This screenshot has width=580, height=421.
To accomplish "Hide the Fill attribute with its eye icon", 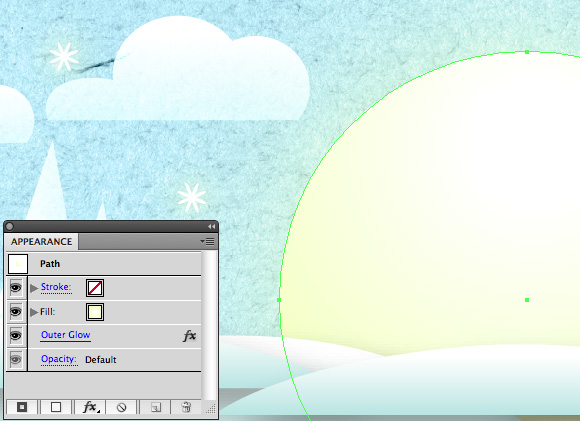I will tap(16, 312).
